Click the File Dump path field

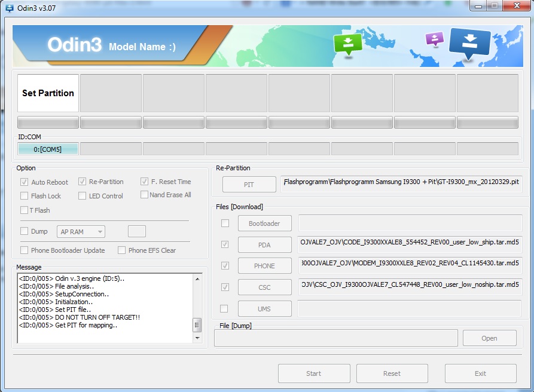[x=336, y=338]
